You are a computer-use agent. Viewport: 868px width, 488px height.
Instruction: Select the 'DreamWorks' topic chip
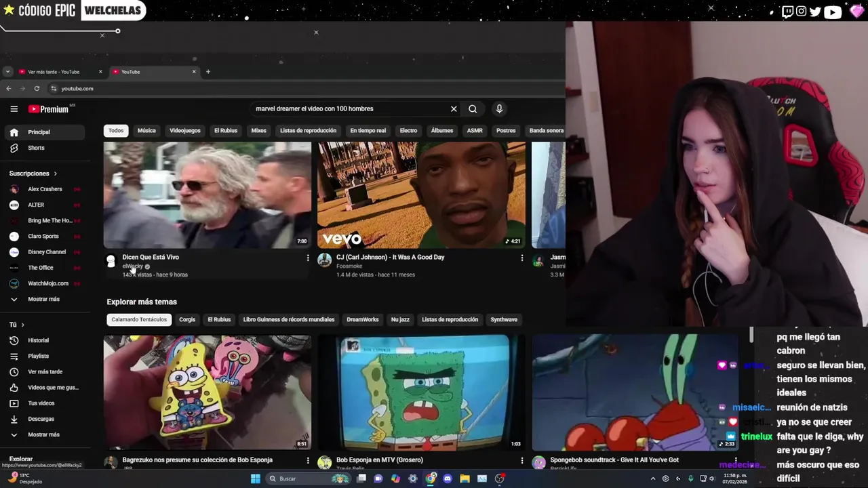(363, 319)
